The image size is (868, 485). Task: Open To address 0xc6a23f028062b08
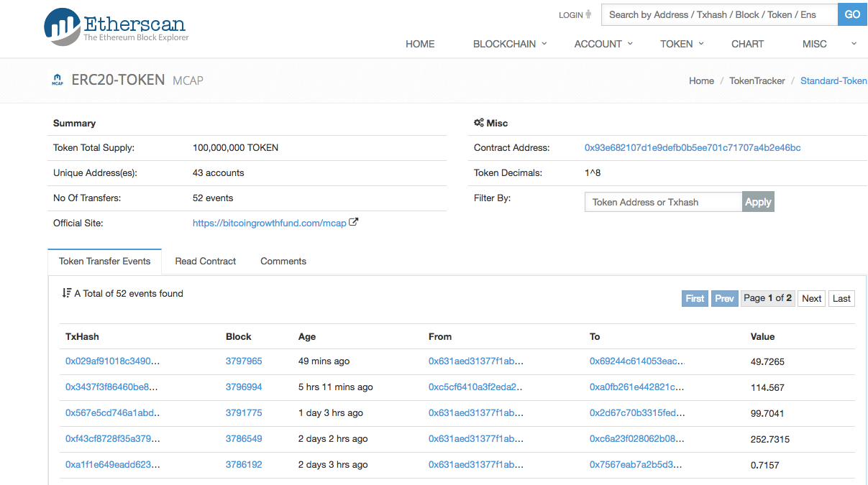pos(637,439)
